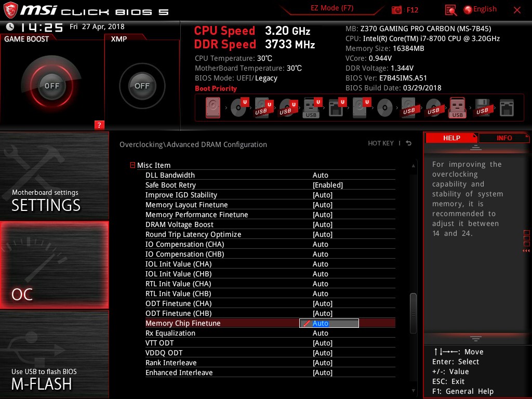532x399 pixels.
Task: Open DRAM Voltage Boost [Auto] option
Action: 322,224
